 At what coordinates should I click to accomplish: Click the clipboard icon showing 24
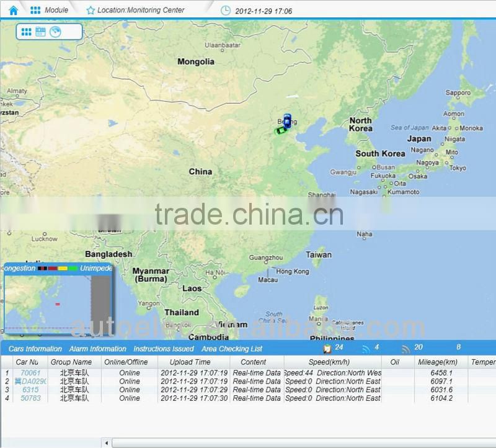click(327, 349)
